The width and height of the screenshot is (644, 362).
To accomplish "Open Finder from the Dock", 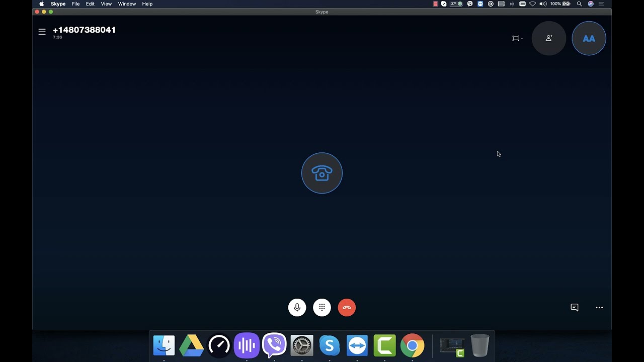I will point(164,345).
